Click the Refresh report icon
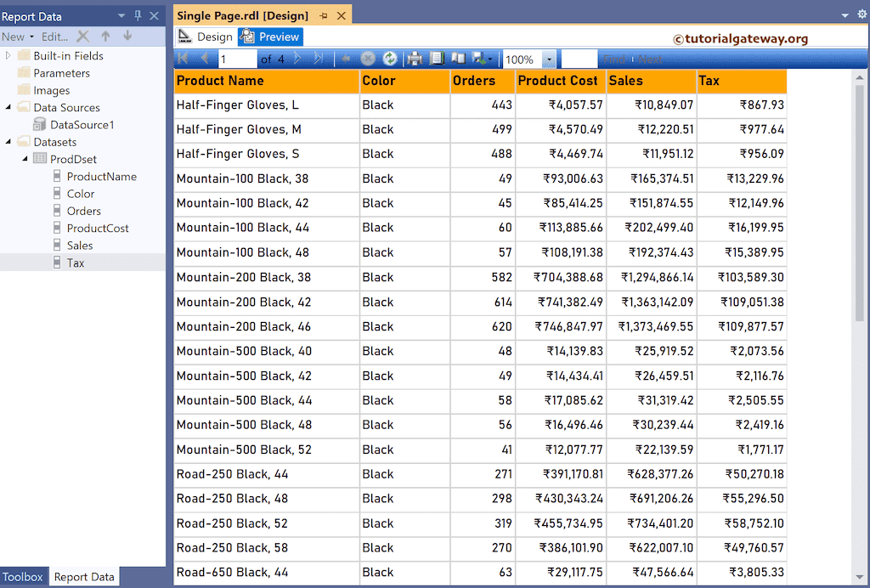 click(390, 59)
